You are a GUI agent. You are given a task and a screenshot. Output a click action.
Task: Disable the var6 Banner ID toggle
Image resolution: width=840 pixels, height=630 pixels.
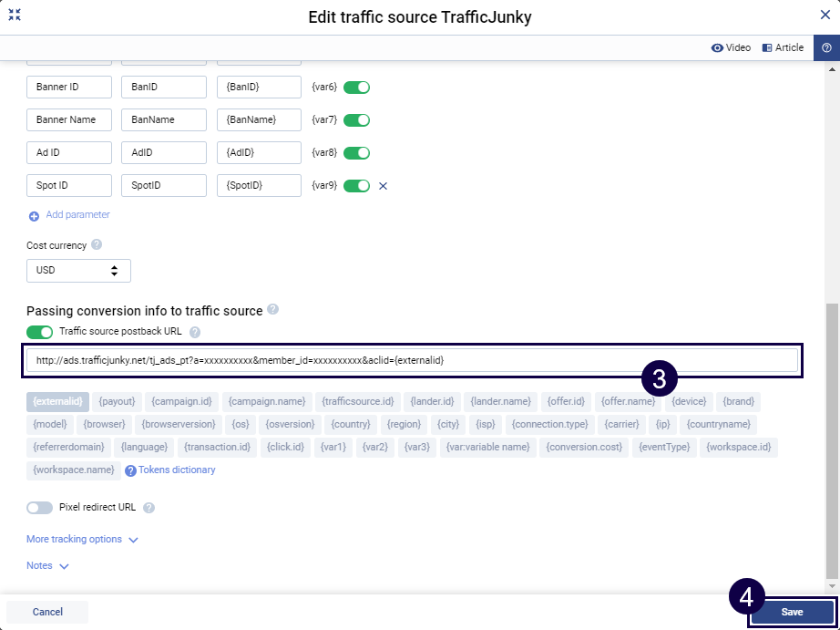point(356,88)
